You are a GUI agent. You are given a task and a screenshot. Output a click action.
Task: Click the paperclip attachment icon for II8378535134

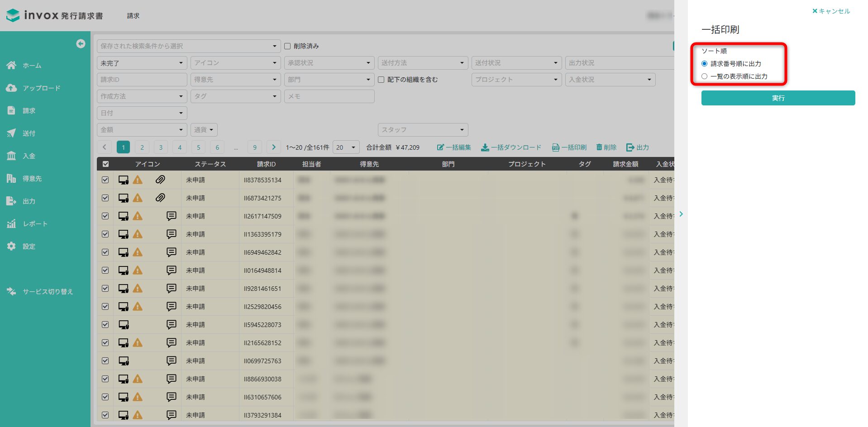pos(160,180)
